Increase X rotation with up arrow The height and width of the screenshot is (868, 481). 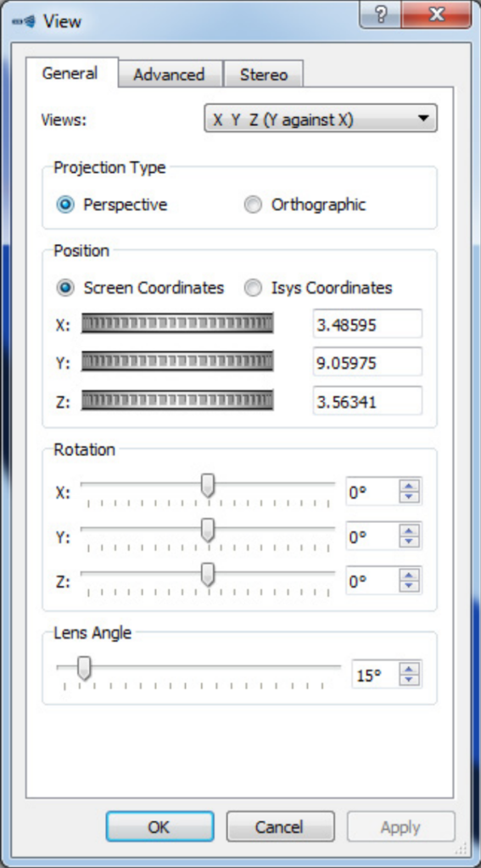[x=409, y=486]
